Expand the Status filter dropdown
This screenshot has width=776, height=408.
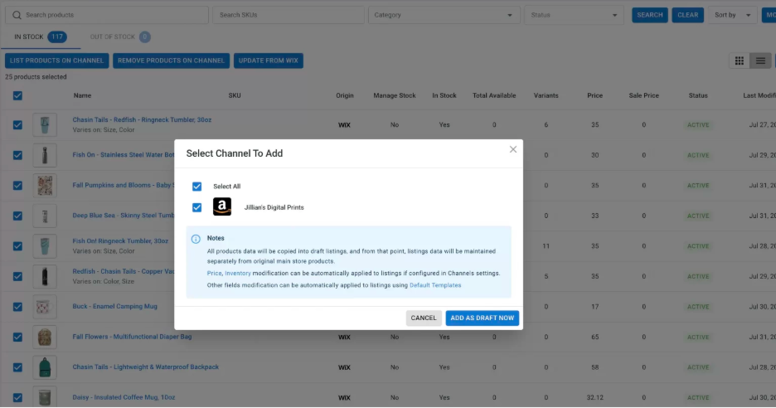[574, 15]
